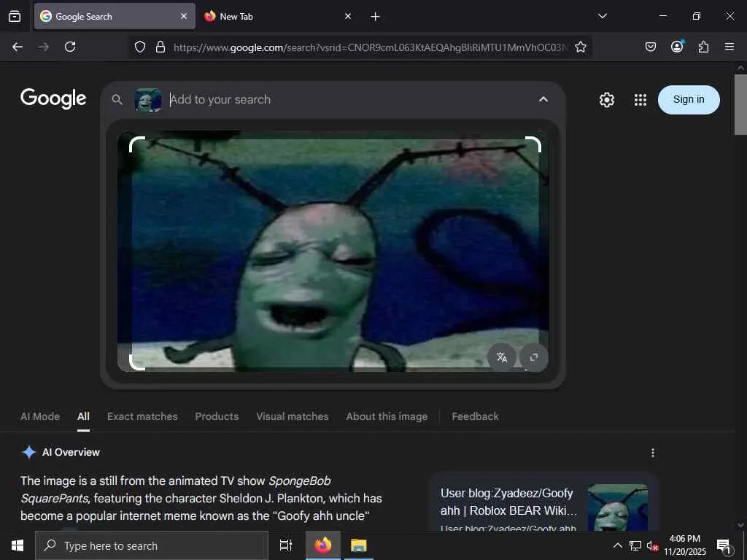Open the About this image tab
The width and height of the screenshot is (747, 560).
(387, 416)
